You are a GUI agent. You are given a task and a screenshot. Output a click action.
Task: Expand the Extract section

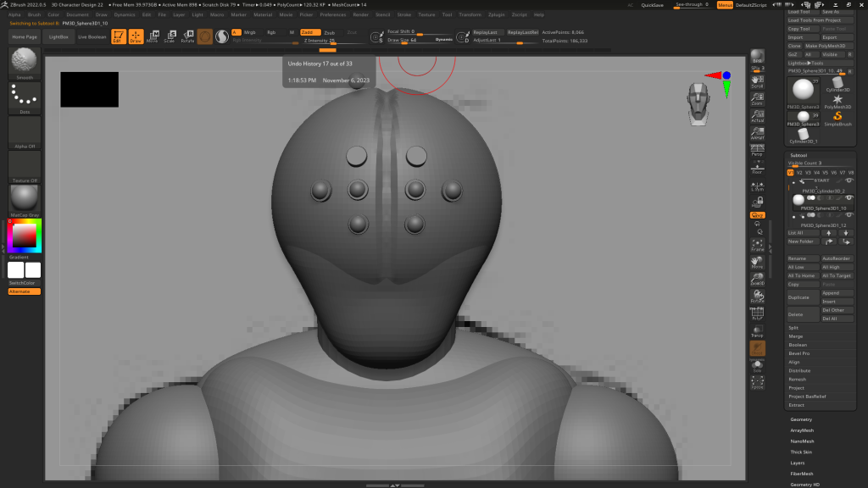tap(796, 405)
